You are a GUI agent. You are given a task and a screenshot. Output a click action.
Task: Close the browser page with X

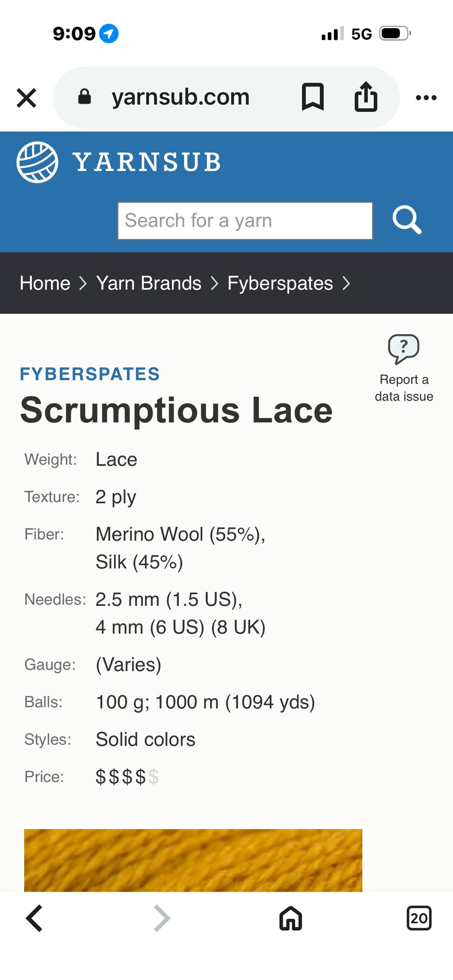point(27,98)
